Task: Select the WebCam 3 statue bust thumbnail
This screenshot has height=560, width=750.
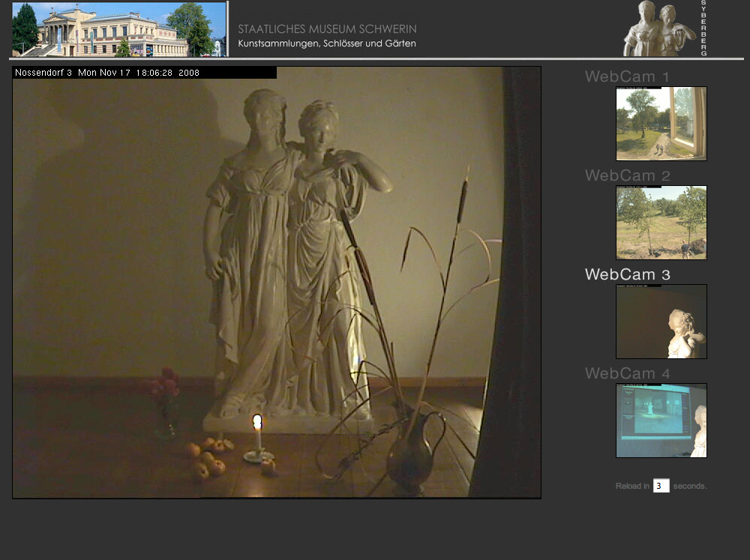Action: 661,322
